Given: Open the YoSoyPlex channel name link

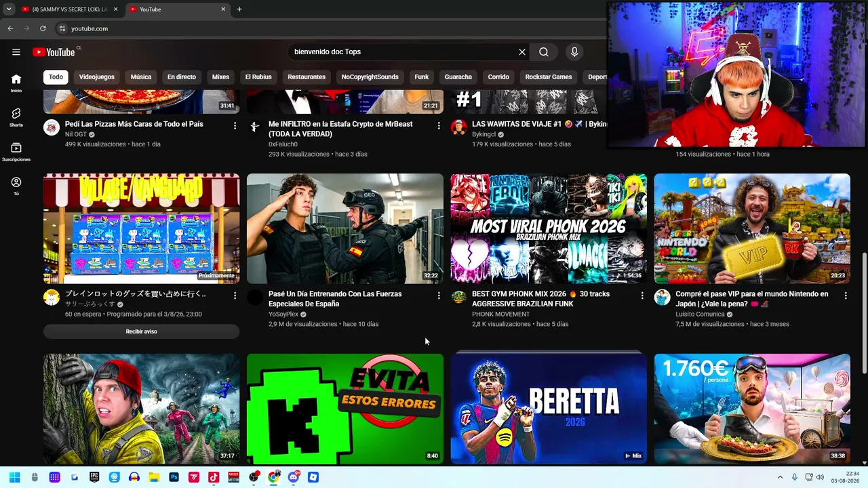Looking at the screenshot, I should [x=283, y=314].
